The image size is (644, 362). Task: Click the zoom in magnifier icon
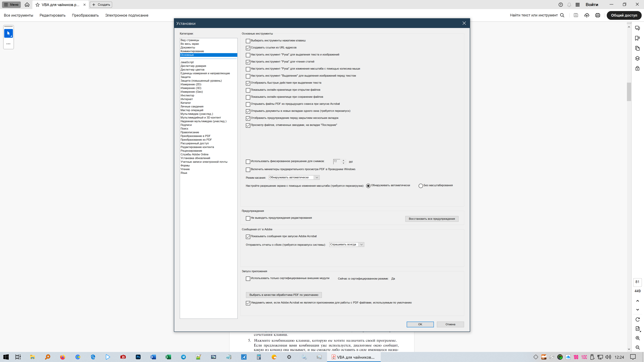tap(637, 338)
